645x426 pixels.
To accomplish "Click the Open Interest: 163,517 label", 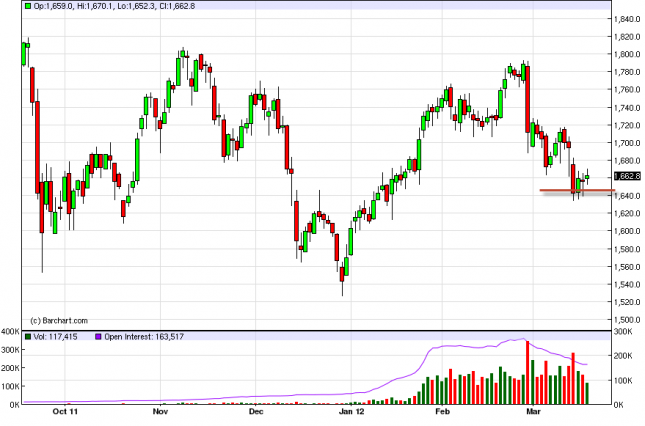I will (144, 337).
